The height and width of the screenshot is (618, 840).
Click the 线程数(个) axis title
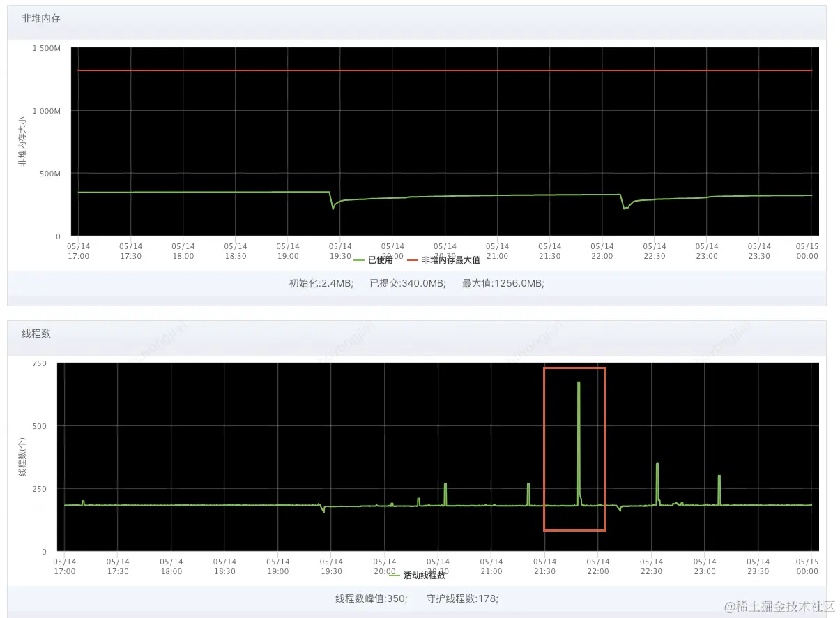point(22,458)
